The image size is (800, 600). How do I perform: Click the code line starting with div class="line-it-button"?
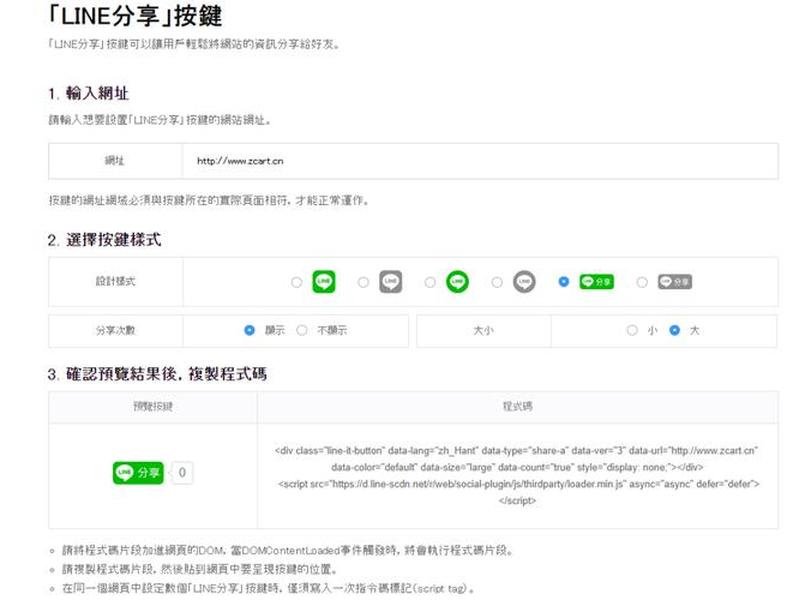point(516,451)
